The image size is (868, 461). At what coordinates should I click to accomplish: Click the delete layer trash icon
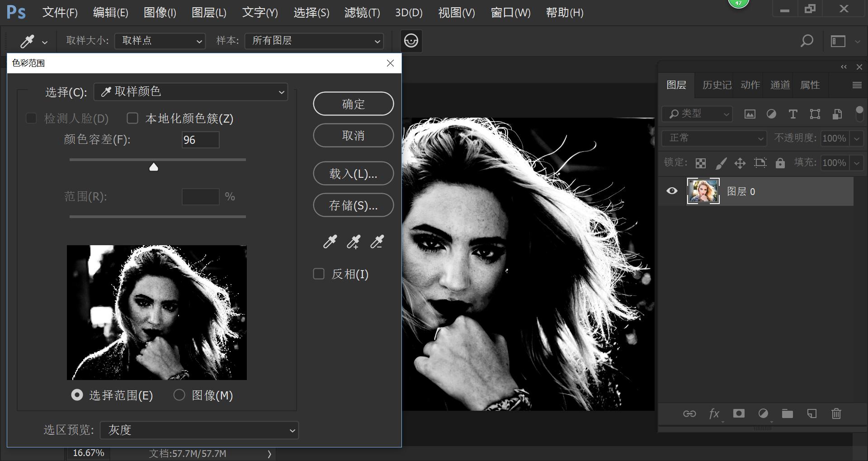point(836,413)
